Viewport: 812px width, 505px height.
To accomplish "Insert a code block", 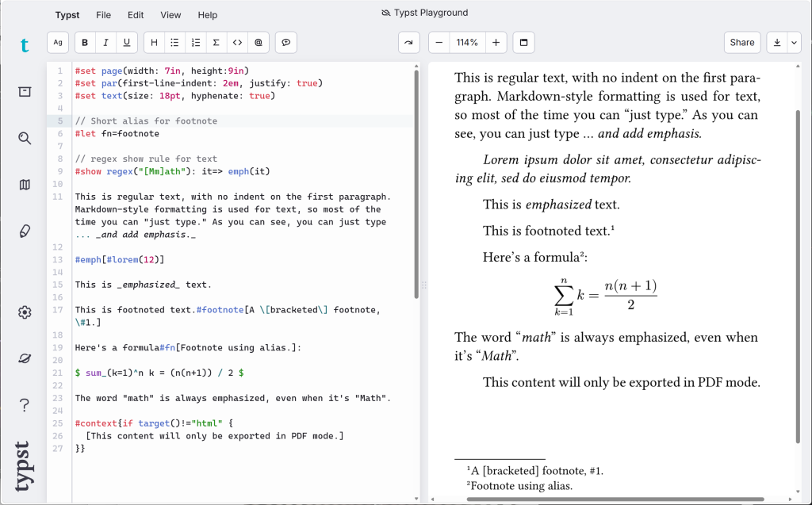I will (x=237, y=43).
